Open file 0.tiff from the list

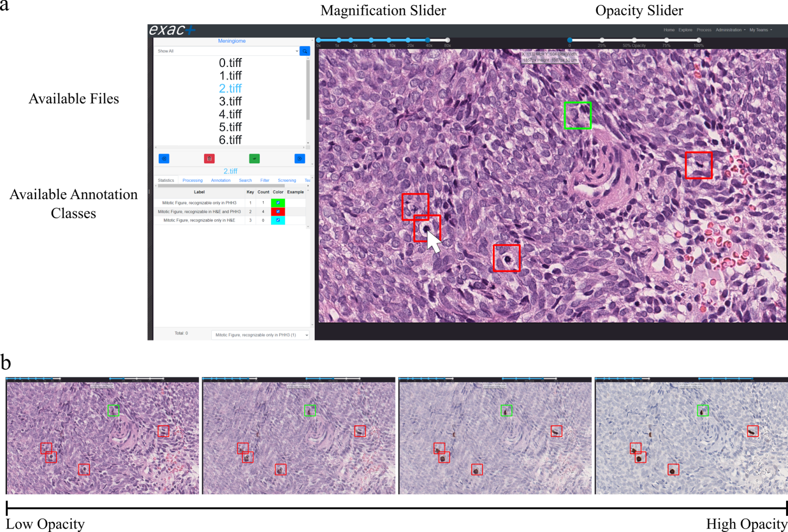(x=230, y=63)
